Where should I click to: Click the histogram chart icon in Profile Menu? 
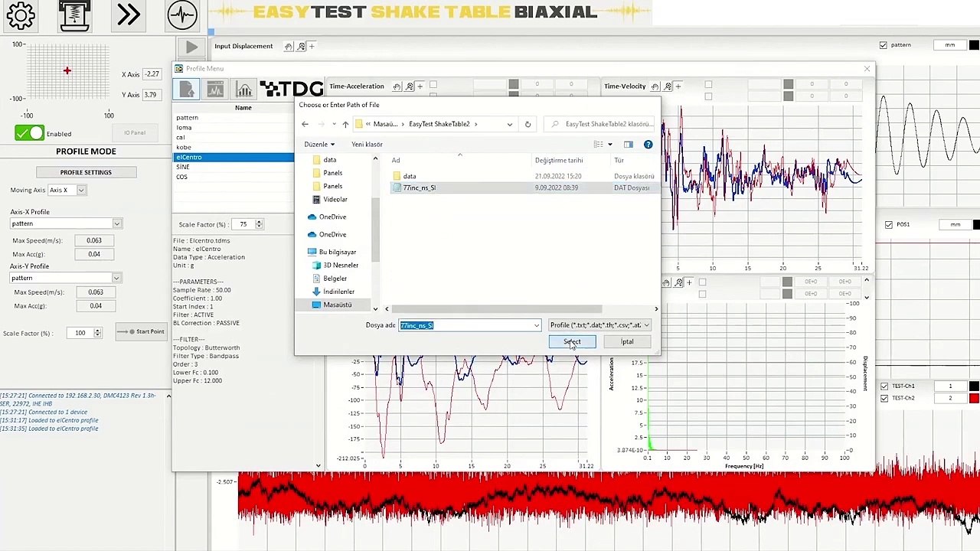point(243,90)
